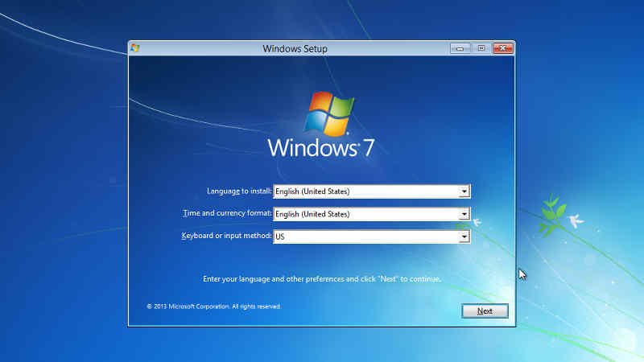Minimize the Windows Setup window
Image resolution: width=644 pixels, height=362 pixels.
click(x=460, y=48)
